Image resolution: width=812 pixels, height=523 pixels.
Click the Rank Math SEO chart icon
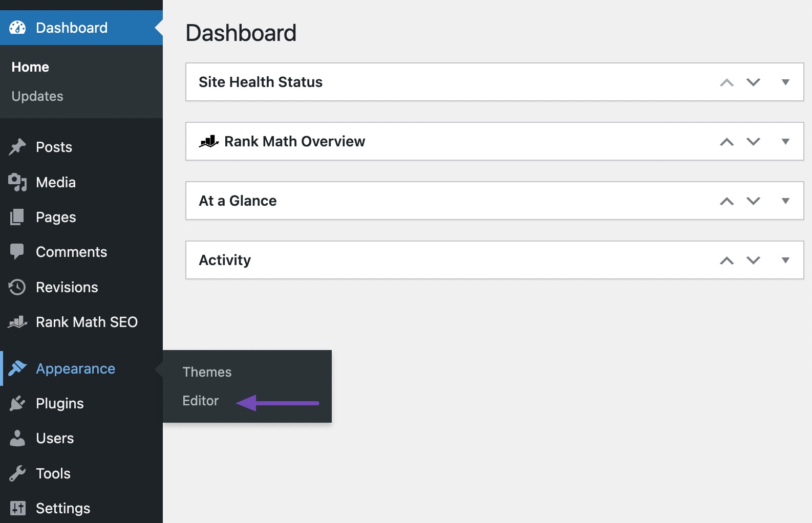click(17, 322)
